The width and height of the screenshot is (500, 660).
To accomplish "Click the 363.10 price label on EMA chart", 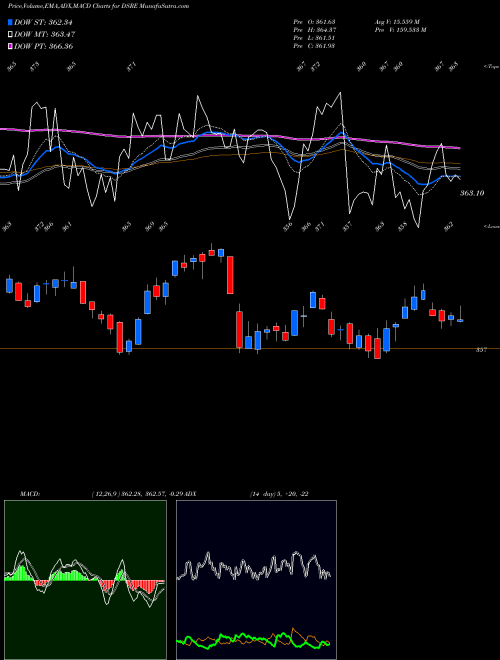I will (472, 193).
